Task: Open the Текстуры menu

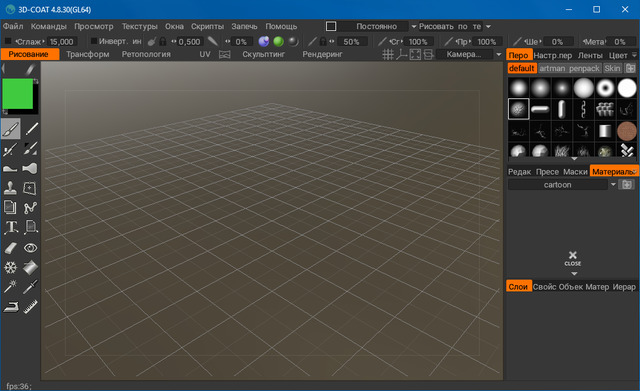Action: 139,27
